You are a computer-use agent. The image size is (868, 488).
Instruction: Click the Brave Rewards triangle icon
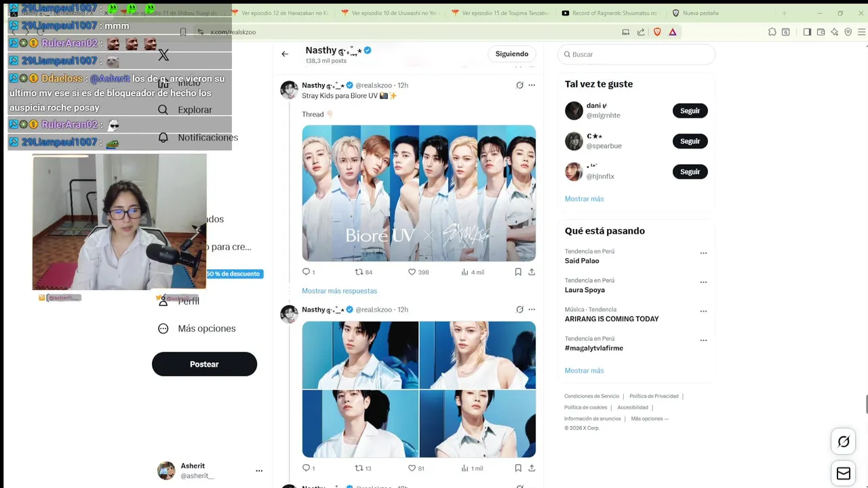(673, 32)
